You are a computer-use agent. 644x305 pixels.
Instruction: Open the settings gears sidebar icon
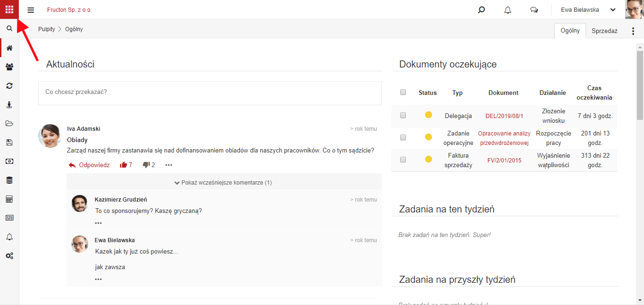click(9, 256)
